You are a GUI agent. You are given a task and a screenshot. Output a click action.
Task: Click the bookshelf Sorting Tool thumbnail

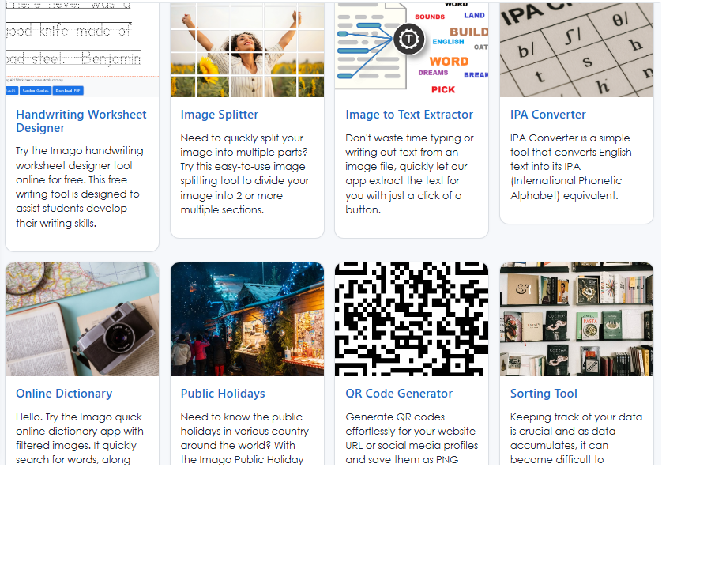tap(576, 319)
